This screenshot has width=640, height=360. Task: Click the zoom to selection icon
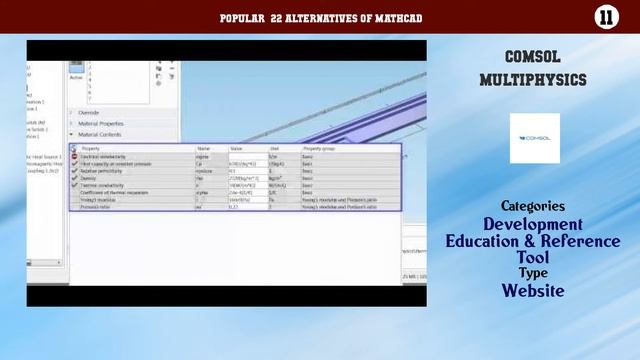pyautogui.click(x=159, y=83)
